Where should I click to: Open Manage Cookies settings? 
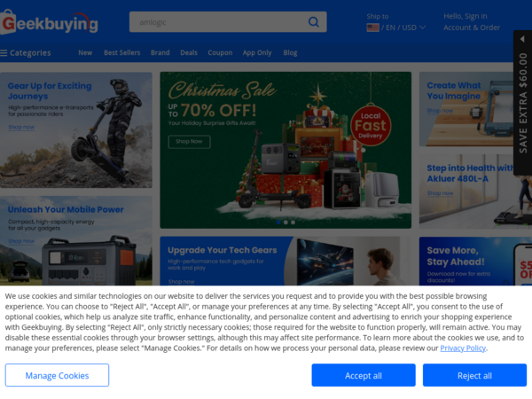coord(57,375)
